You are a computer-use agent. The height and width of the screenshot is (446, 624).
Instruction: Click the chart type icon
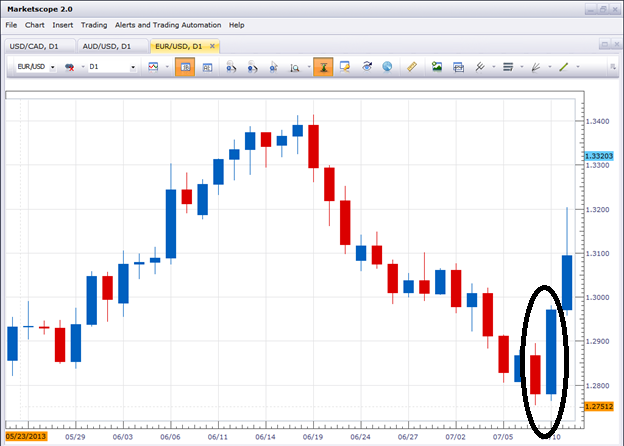click(154, 67)
